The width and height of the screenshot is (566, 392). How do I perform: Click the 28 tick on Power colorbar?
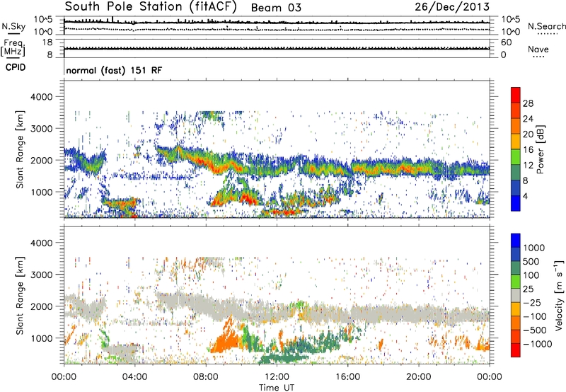click(x=528, y=103)
